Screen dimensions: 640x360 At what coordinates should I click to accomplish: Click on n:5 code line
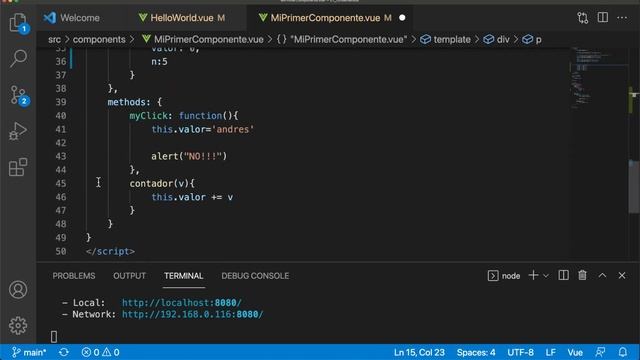[159, 62]
